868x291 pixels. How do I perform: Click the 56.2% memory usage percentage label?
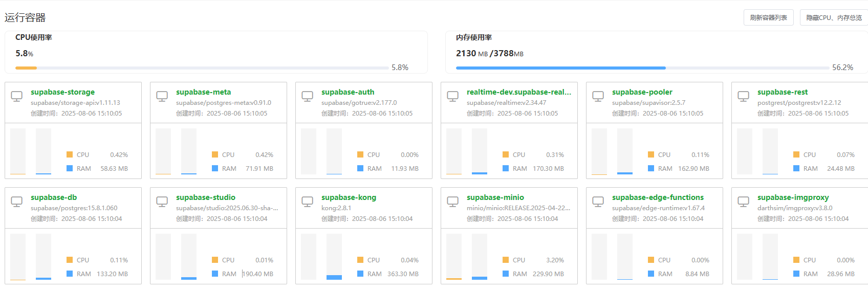pyautogui.click(x=842, y=68)
